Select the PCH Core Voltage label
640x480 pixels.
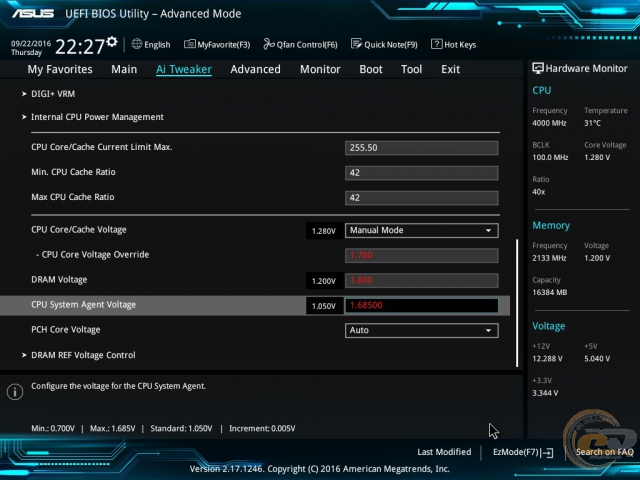coord(66,330)
